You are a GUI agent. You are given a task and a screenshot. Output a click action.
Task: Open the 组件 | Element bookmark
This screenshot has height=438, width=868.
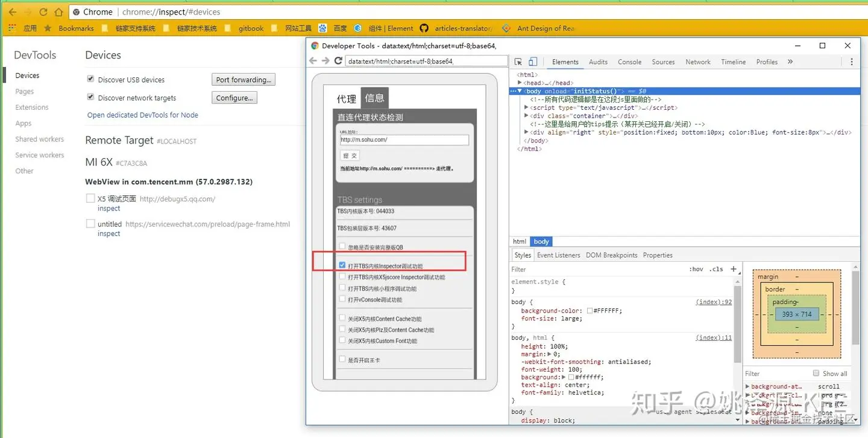pos(384,28)
